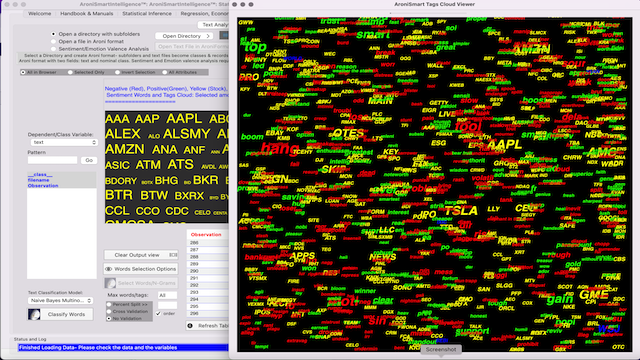Click the icon on the Clear Output view button
The image size is (640, 360).
point(173,255)
